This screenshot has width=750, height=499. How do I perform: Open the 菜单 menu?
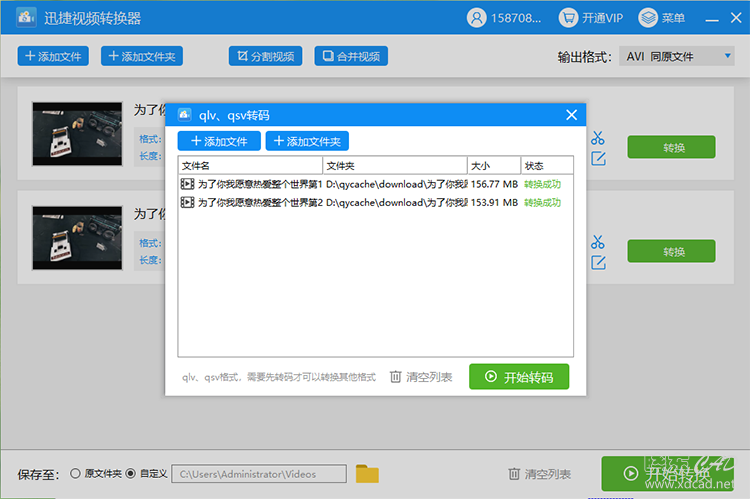pyautogui.click(x=662, y=18)
